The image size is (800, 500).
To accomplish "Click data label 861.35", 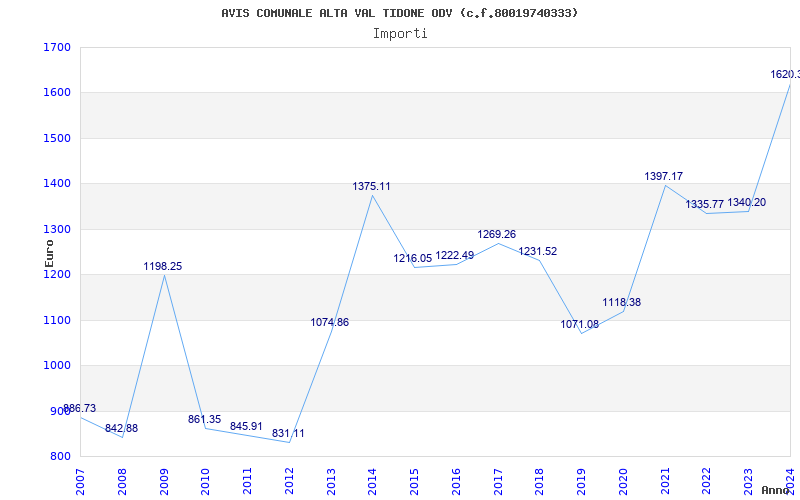I will click(x=205, y=419).
